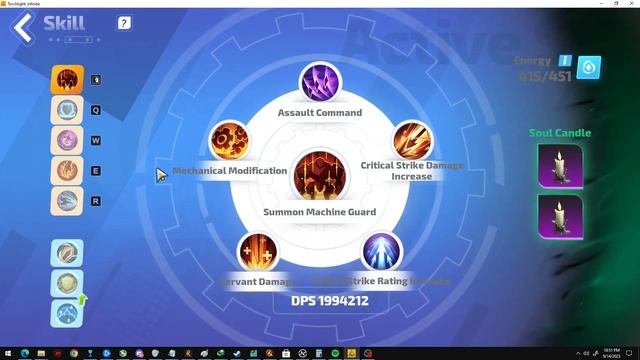The image size is (640, 360).
Task: Click the mouse button binding badge
Action: 96,80
